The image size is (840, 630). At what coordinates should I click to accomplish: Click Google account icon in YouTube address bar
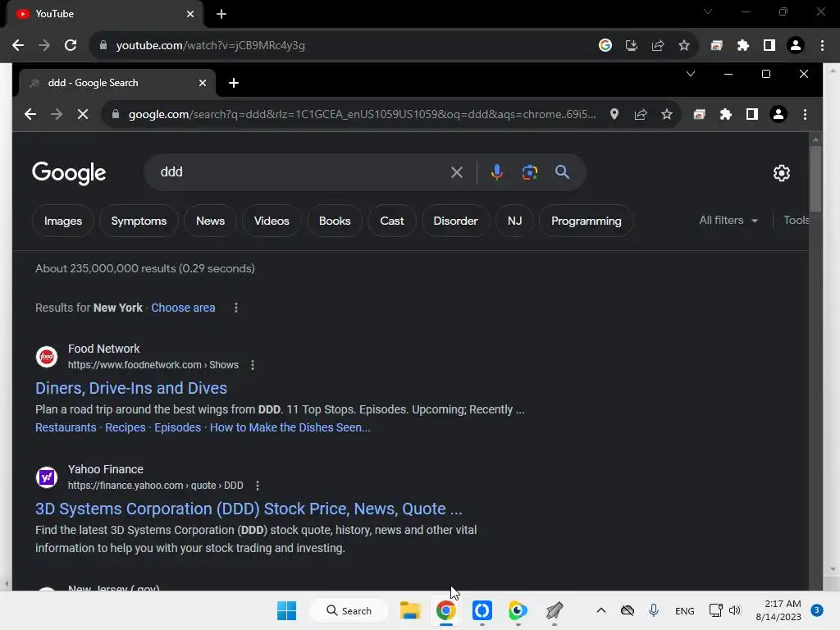(605, 46)
